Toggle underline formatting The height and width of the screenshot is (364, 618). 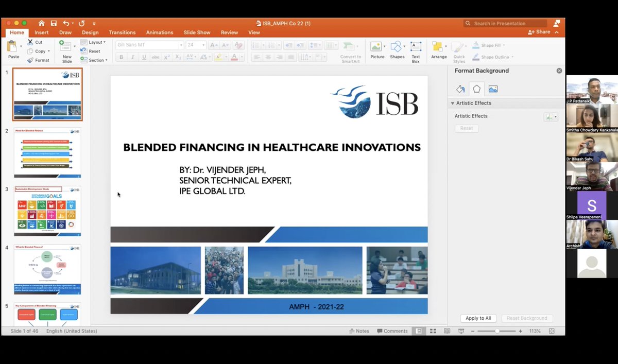[144, 57]
